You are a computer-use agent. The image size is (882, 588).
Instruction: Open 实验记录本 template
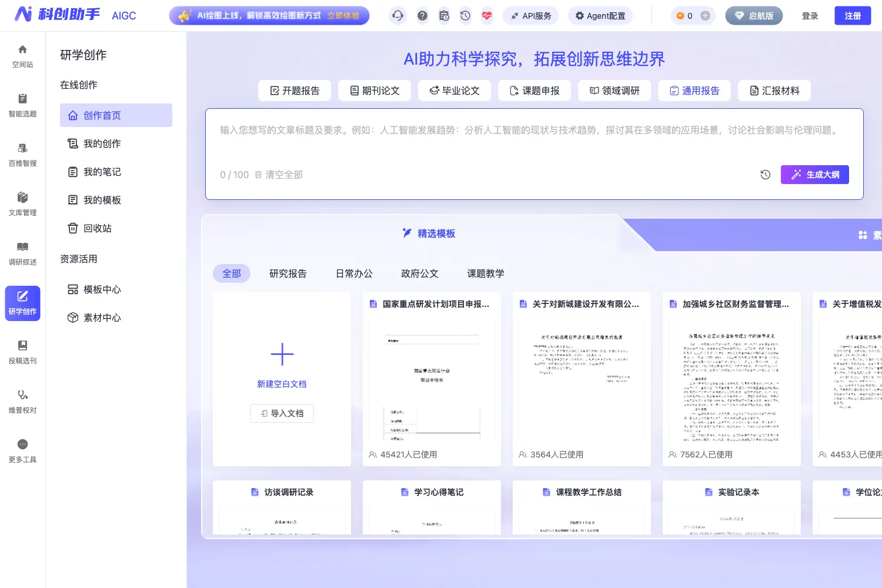tap(731, 507)
